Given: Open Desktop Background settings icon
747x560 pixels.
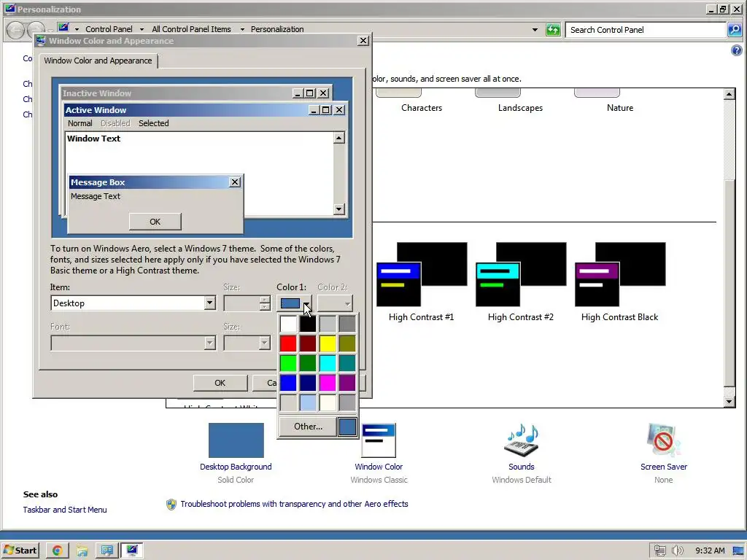Looking at the screenshot, I should [x=236, y=440].
